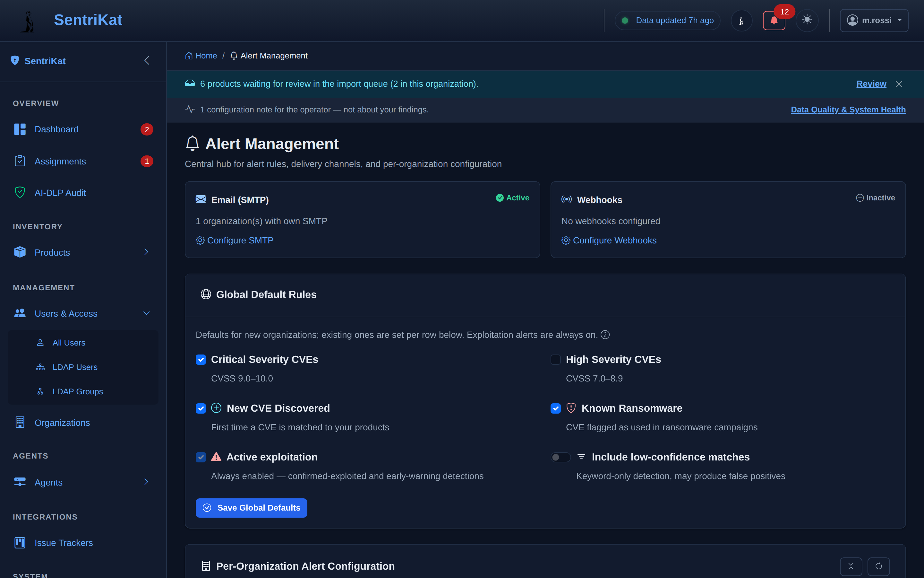924x578 pixels.
Task: Click the Known Ransomware shield icon
Action: 571,408
